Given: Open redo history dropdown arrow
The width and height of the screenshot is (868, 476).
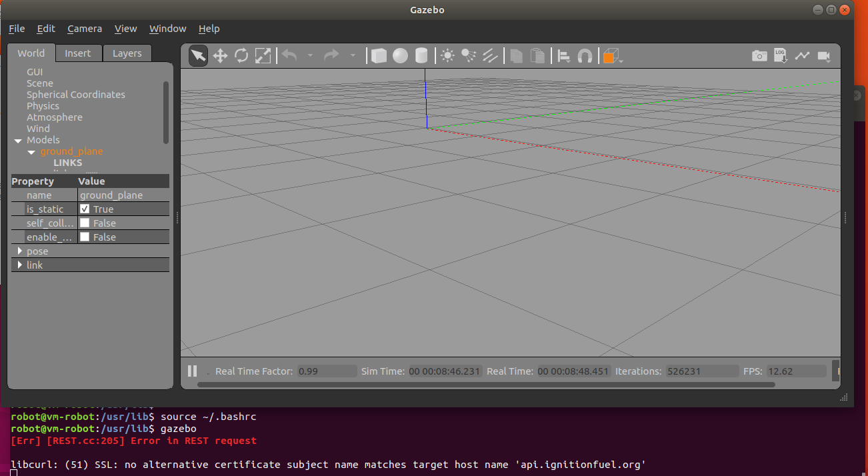Looking at the screenshot, I should point(353,57).
